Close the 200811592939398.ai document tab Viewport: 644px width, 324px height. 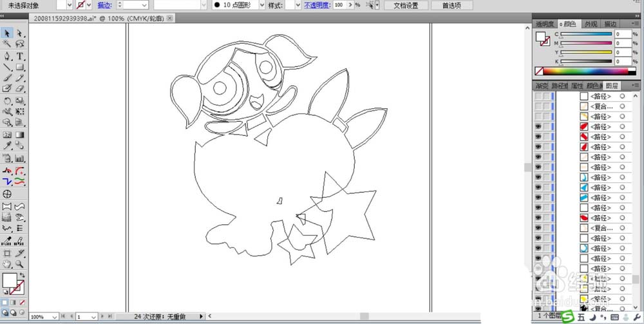(169, 19)
